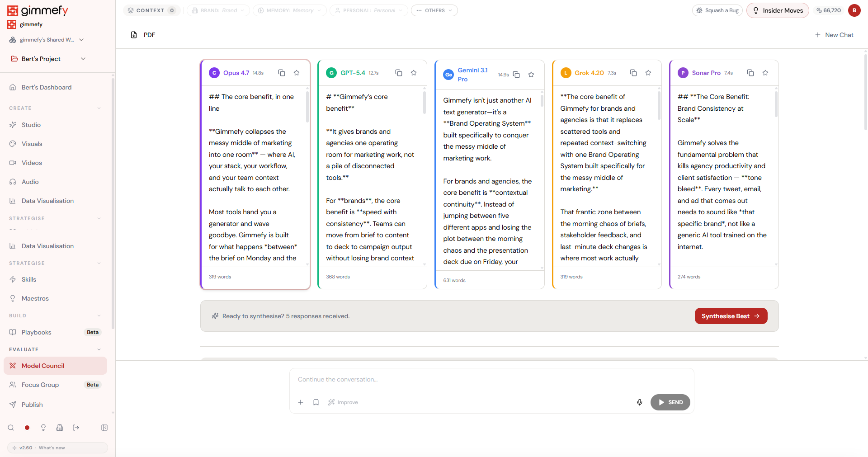The image size is (868, 457).
Task: Click the Sonar Pro model avatar
Action: click(x=683, y=73)
